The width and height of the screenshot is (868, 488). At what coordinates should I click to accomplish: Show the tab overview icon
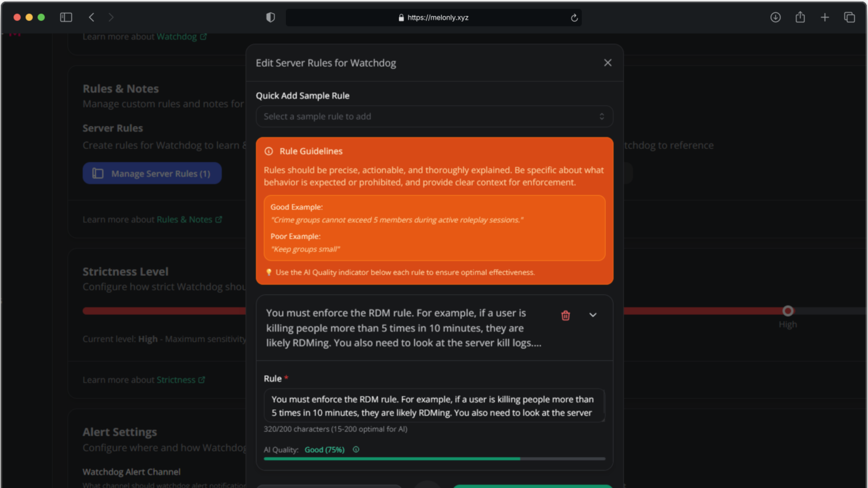coord(849,17)
